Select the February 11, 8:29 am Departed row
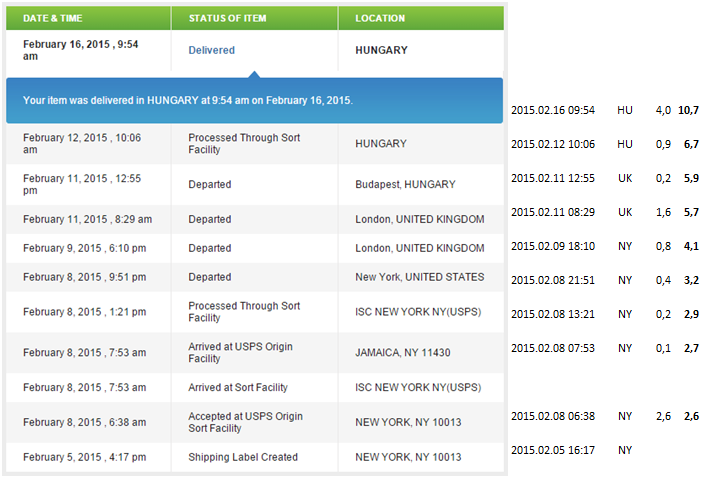This screenshot has width=711, height=478. 254,219
